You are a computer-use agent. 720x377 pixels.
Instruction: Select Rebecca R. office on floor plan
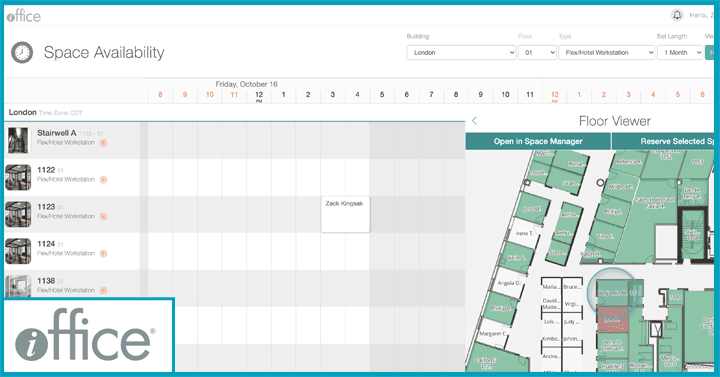pos(629,162)
